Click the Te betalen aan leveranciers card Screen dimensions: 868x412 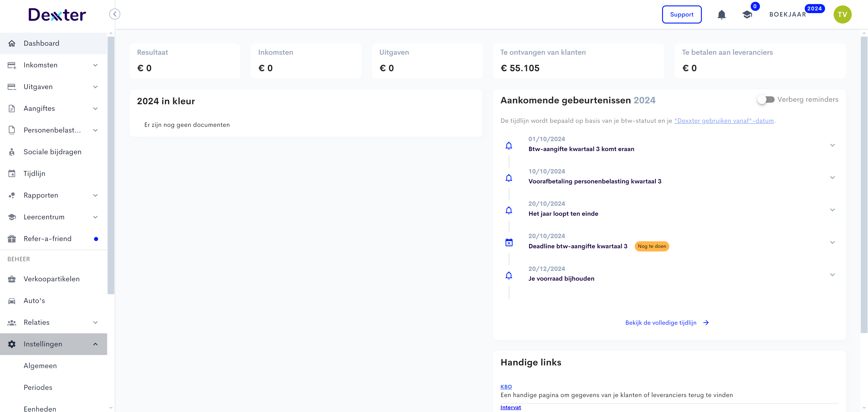point(760,61)
